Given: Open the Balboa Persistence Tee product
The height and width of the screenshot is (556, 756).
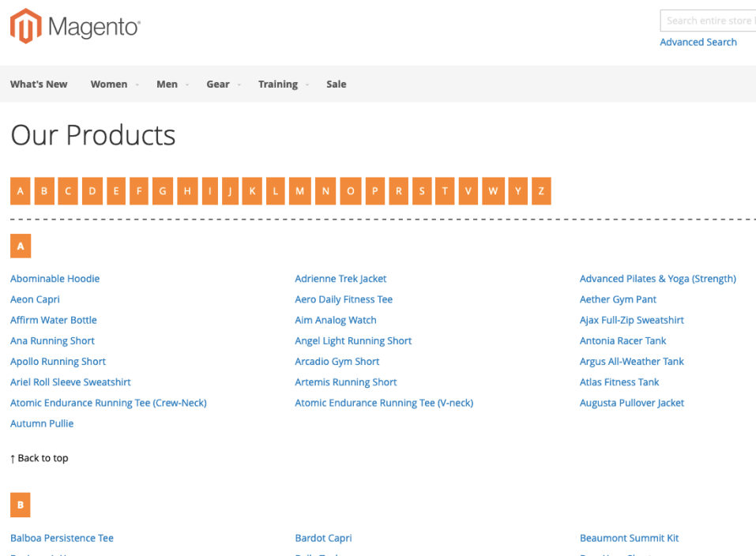Looking at the screenshot, I should pos(62,538).
